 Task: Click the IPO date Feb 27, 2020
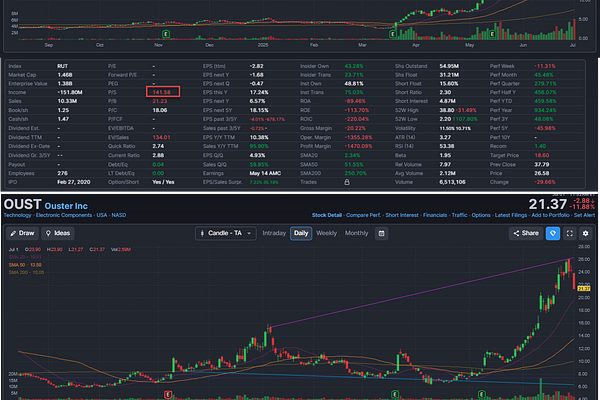(x=74, y=182)
